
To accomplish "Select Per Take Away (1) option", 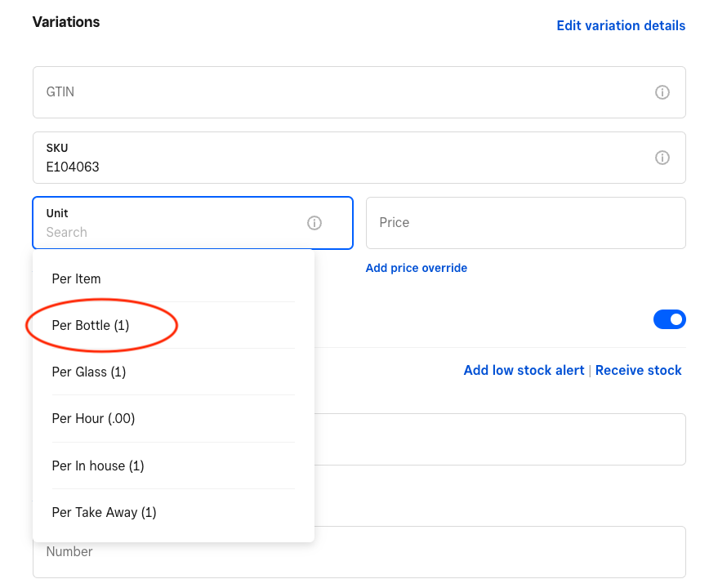I will pos(104,512).
